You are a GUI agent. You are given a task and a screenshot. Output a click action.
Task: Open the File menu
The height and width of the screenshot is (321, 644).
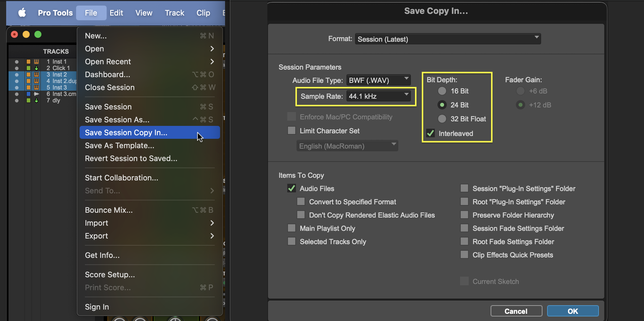tap(91, 13)
